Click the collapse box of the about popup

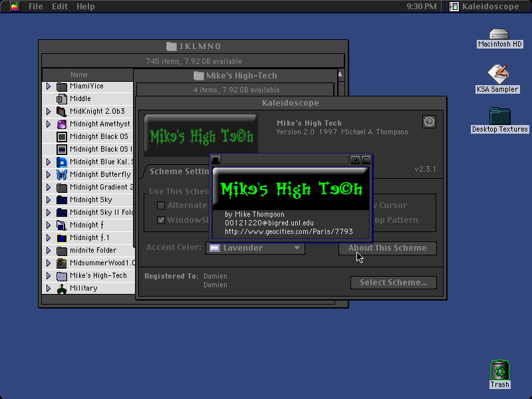point(366,160)
